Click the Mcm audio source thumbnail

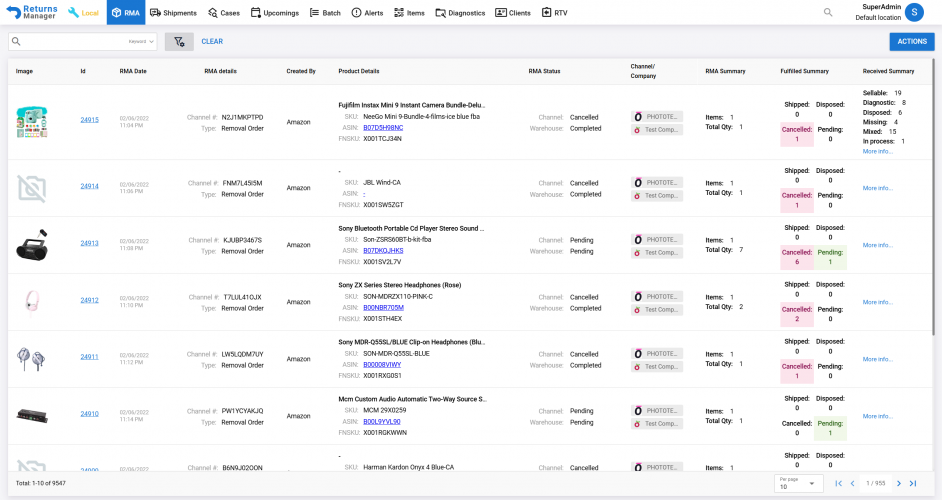(32, 416)
